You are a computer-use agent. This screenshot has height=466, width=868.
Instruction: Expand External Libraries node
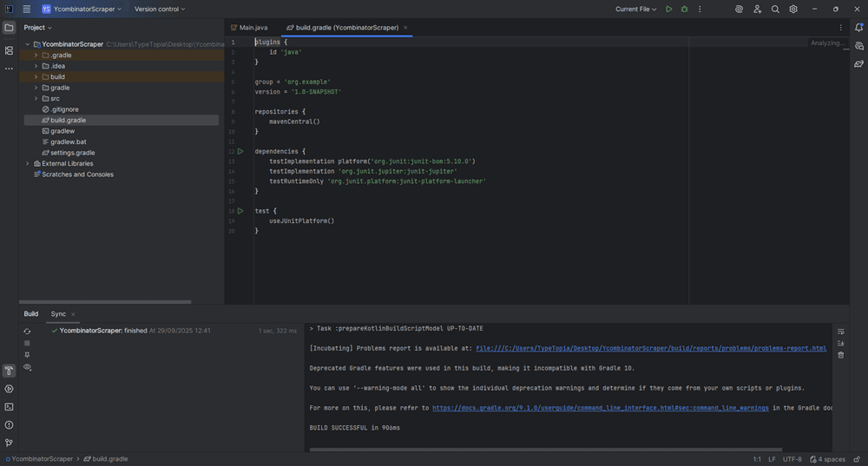tap(28, 163)
